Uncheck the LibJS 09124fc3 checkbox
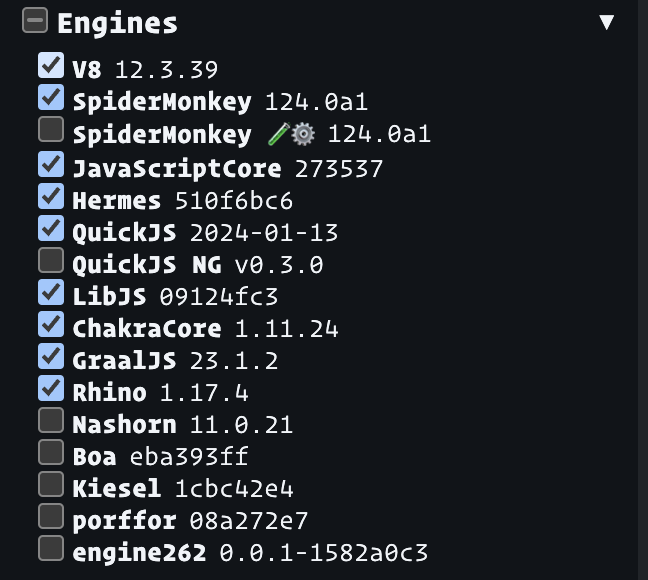The image size is (648, 580). (51, 292)
